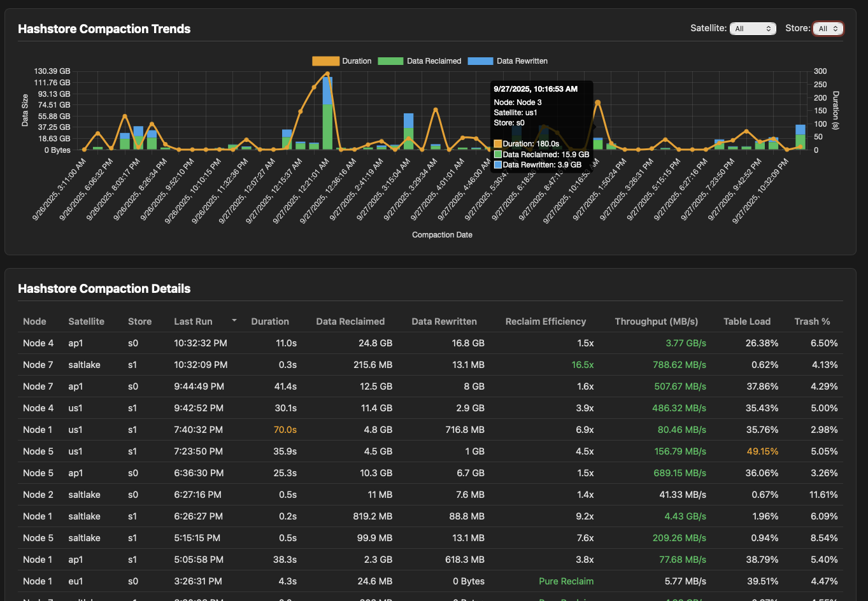Sort by Trash % column header
Image resolution: width=868 pixels, height=601 pixels.
[x=812, y=322]
